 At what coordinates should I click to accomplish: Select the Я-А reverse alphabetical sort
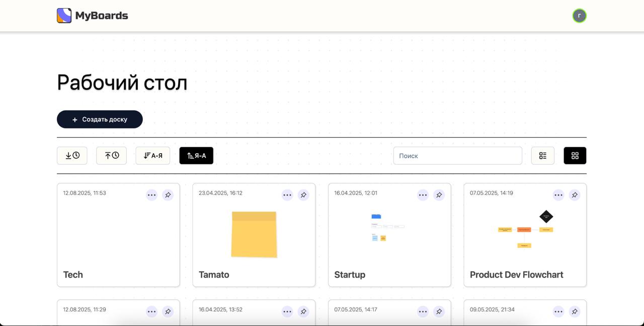(x=196, y=156)
